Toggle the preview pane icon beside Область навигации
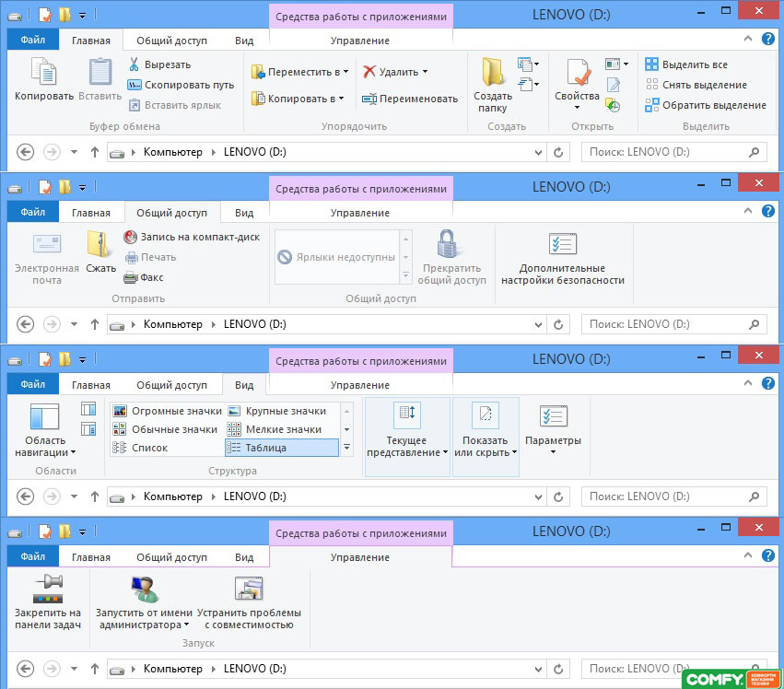Screen dimensions: 784x689 (88, 409)
